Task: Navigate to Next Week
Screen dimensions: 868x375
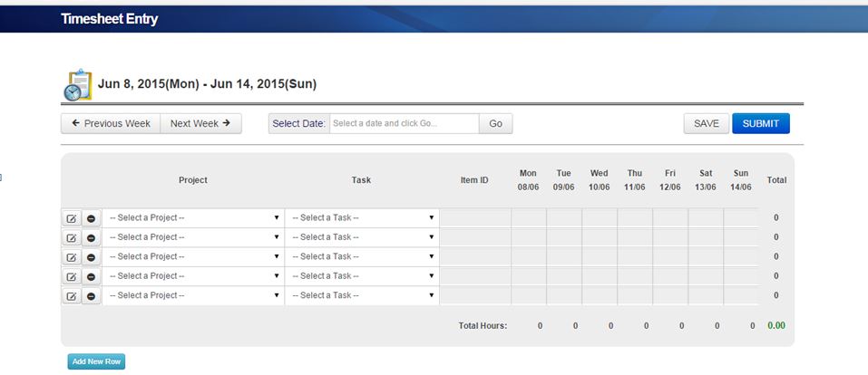Action: click(x=200, y=123)
